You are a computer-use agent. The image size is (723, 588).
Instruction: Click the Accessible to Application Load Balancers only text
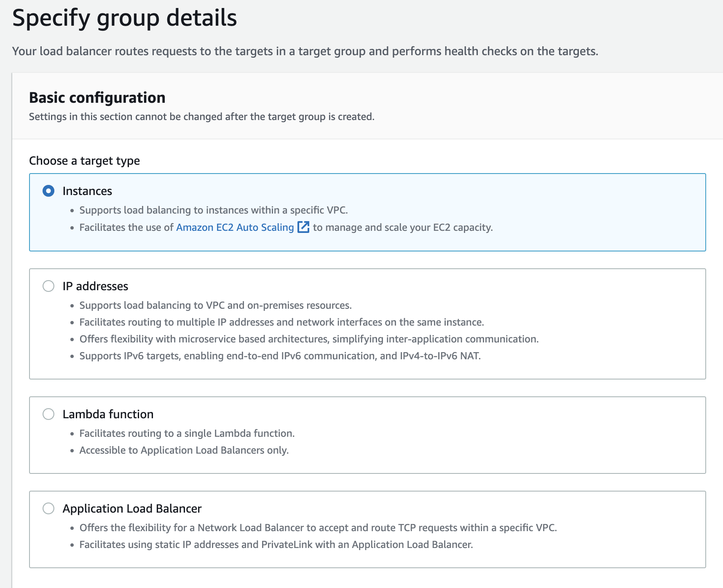coord(184,450)
